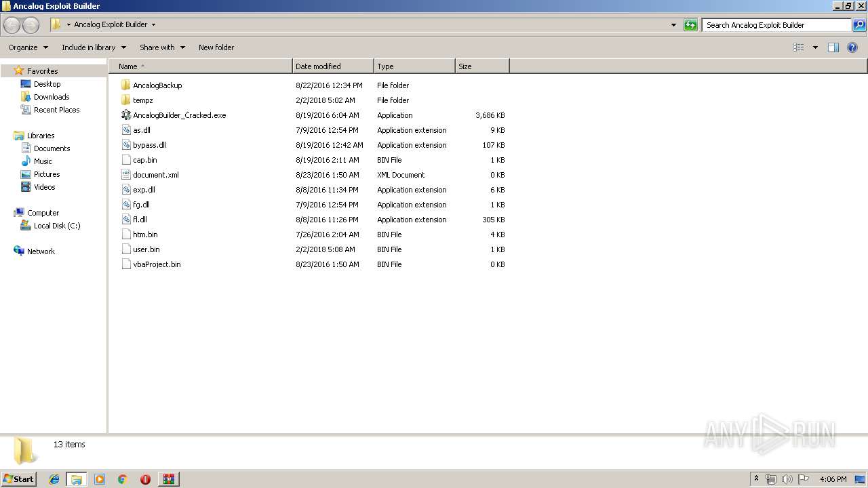Sort by the Size column header
The image size is (868, 488).
482,66
